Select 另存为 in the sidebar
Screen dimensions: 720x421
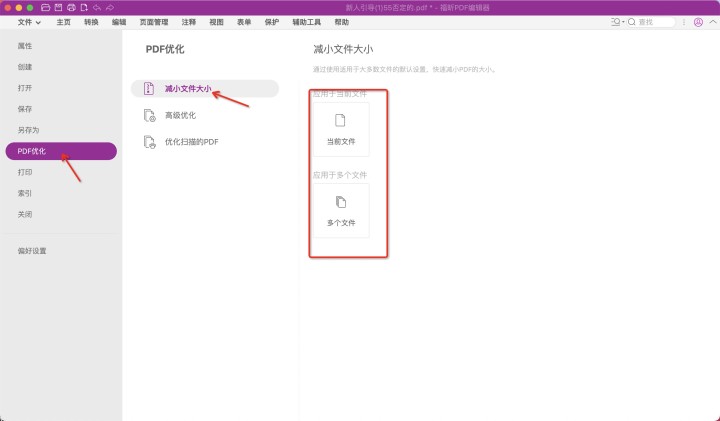pos(28,130)
